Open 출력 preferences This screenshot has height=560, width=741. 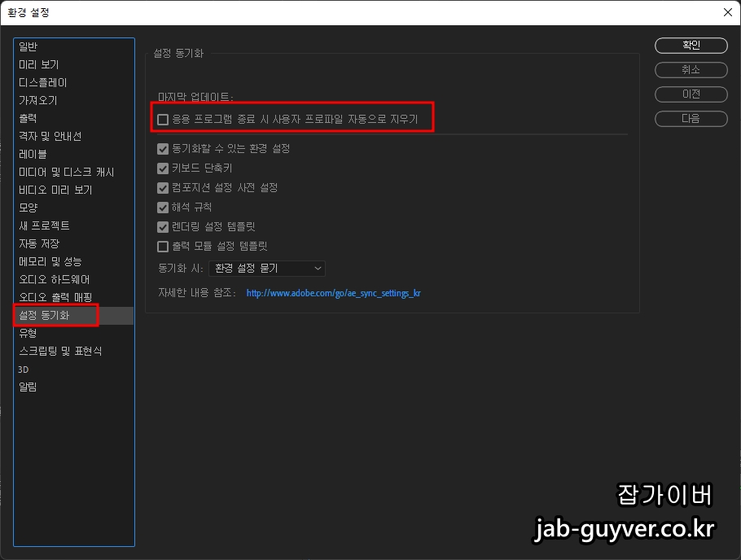[74, 118]
